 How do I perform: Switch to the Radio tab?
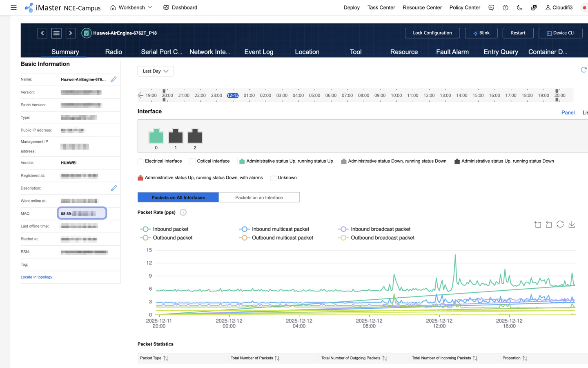point(114,52)
